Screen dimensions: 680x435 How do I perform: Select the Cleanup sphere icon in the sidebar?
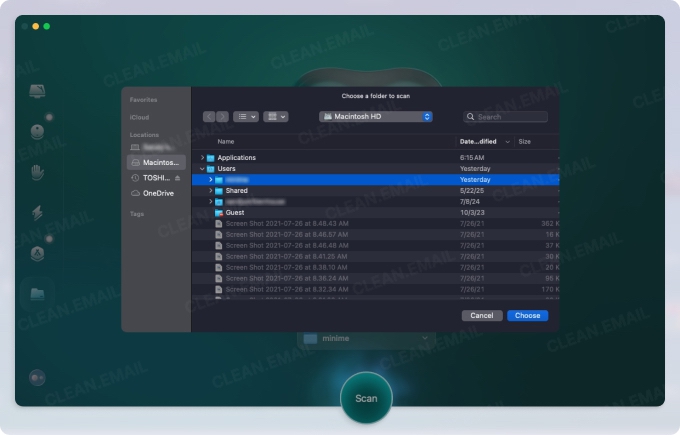pos(37,132)
